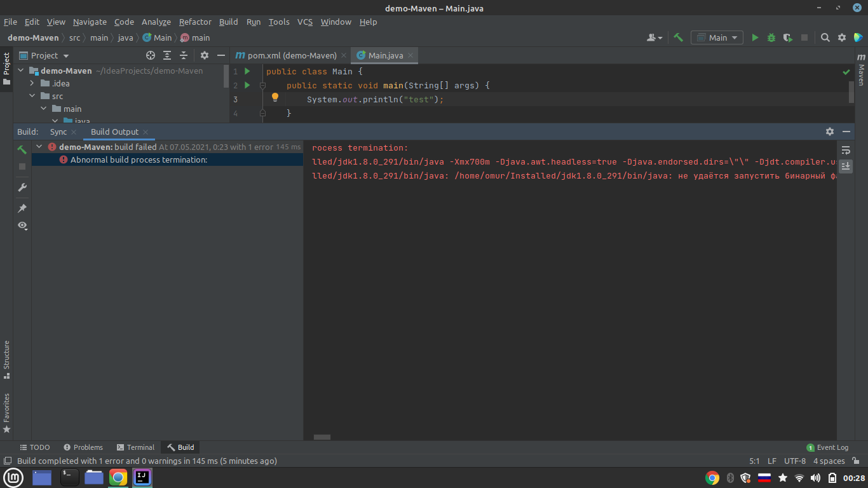Click run gutter arrow beside main method line

tap(248, 85)
